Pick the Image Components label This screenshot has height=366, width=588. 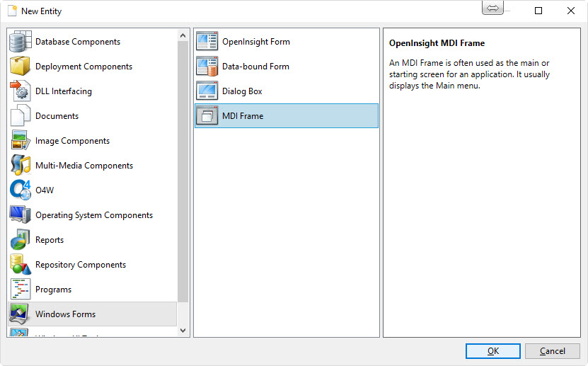[x=72, y=141]
